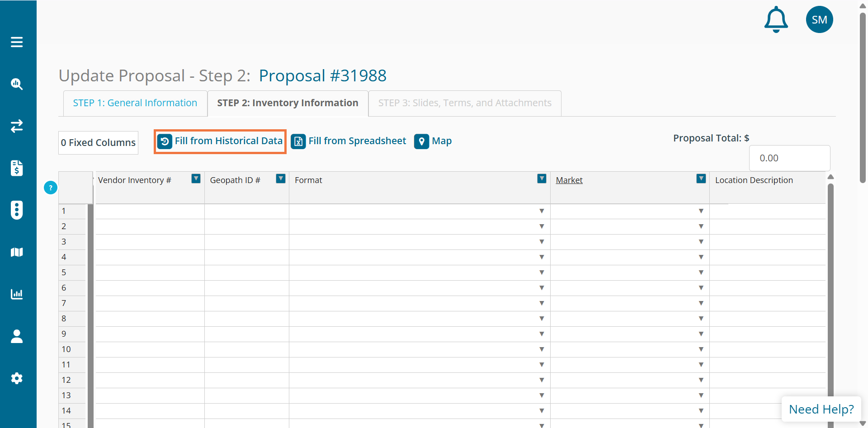Open the invoice dollar document icon
This screenshot has width=868, height=428.
pyautogui.click(x=17, y=168)
